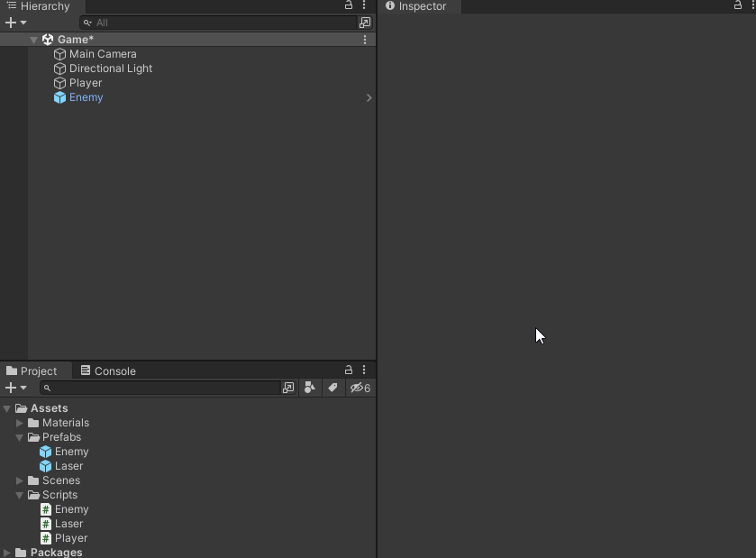This screenshot has height=558, width=756.
Task: Toggle the Inspector lock icon
Action: tap(736, 6)
